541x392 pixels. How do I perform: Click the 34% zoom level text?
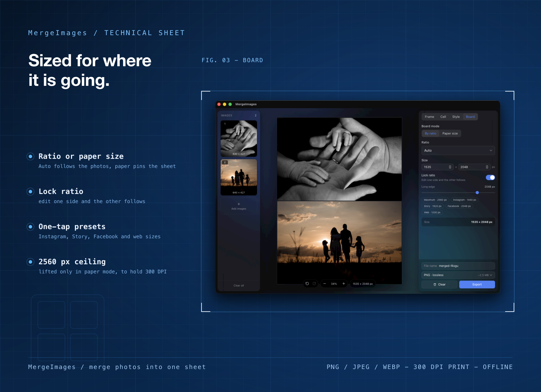[x=334, y=284]
